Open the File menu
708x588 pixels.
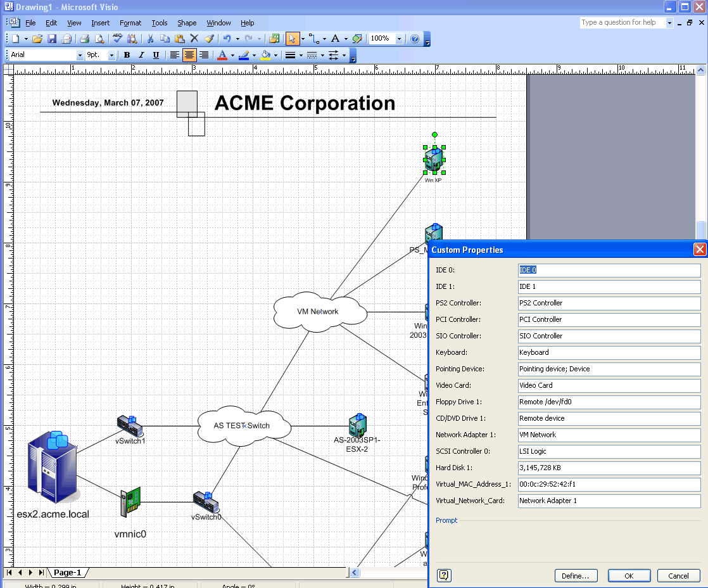(30, 23)
